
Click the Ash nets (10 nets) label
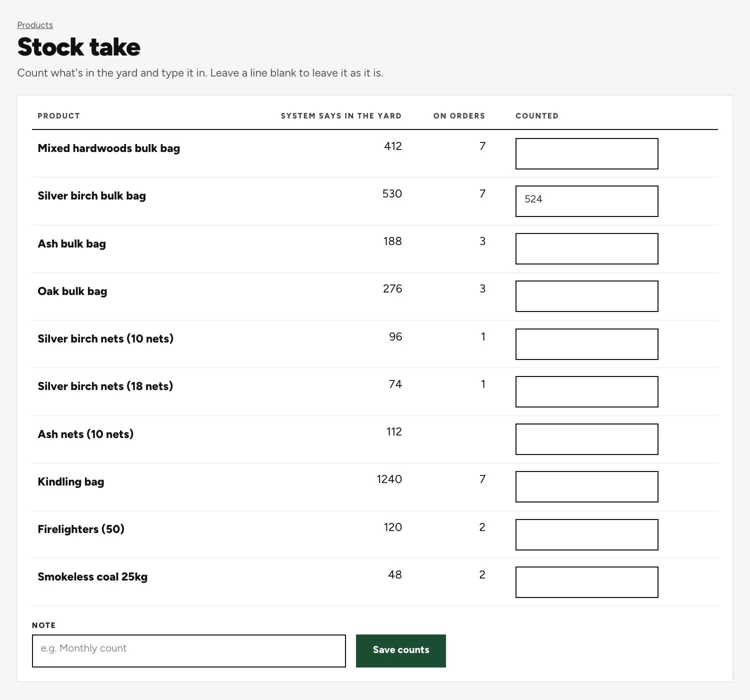[x=85, y=434]
